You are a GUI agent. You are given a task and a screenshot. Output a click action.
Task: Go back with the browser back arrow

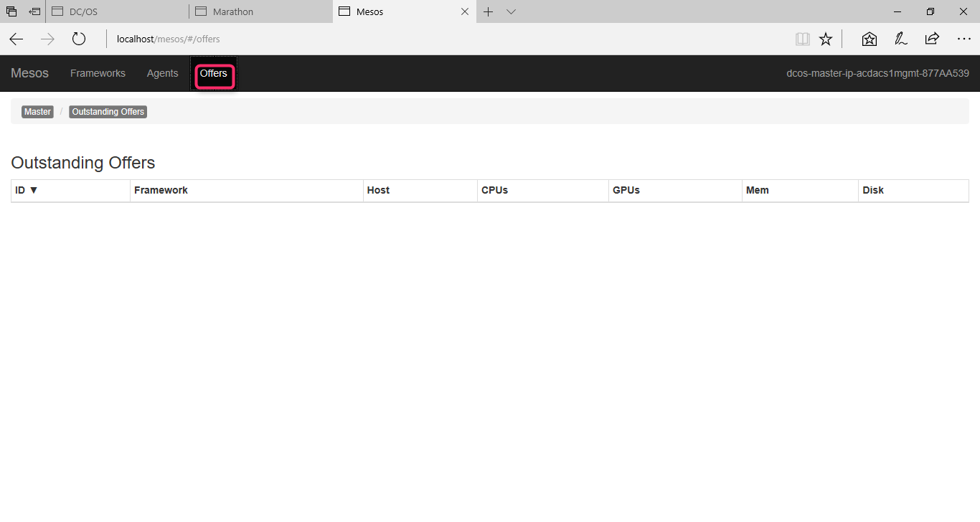pos(16,39)
